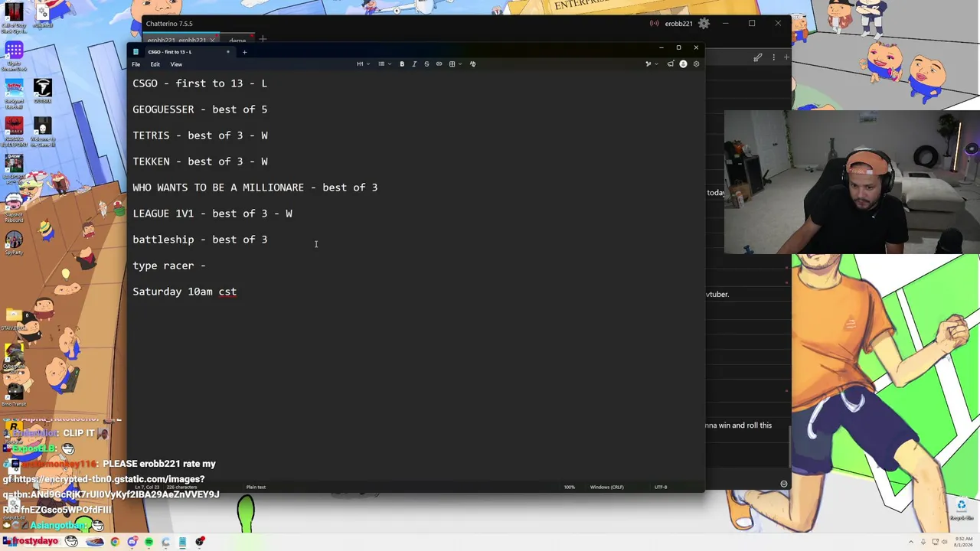Click the live streaming indicator beside erobb221
Screen dimensions: 980x551
pyautogui.click(x=654, y=24)
